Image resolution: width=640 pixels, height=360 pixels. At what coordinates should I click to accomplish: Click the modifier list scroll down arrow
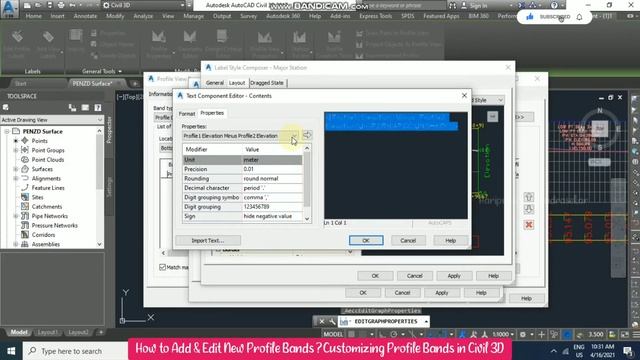pos(307,219)
